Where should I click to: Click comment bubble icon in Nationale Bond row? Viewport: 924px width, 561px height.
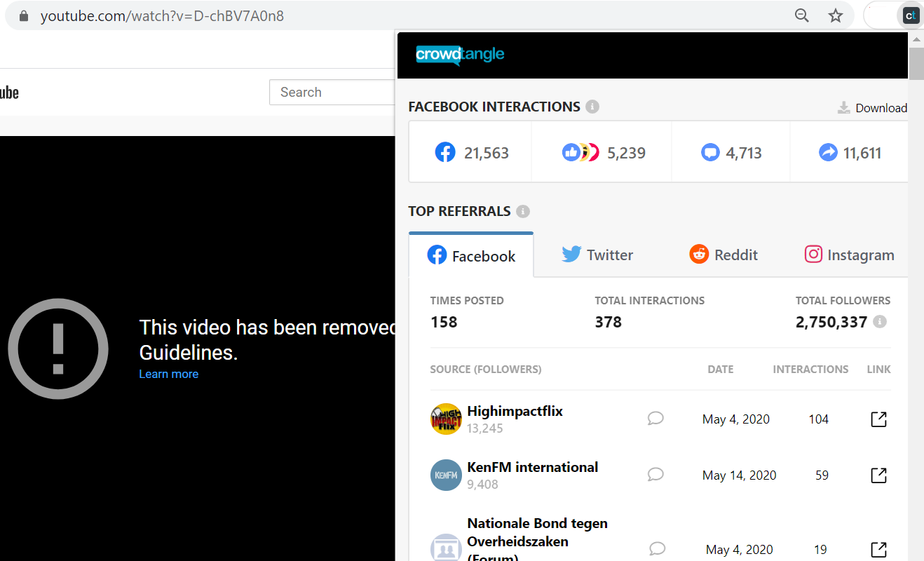pyautogui.click(x=657, y=548)
